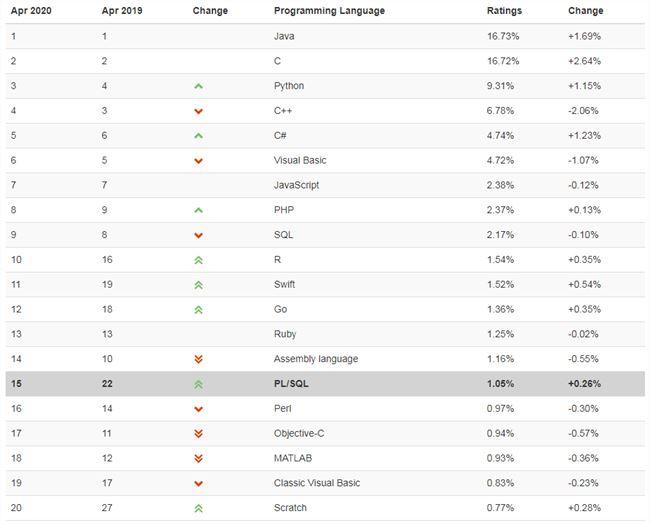Click the Ratings column header

503,11
